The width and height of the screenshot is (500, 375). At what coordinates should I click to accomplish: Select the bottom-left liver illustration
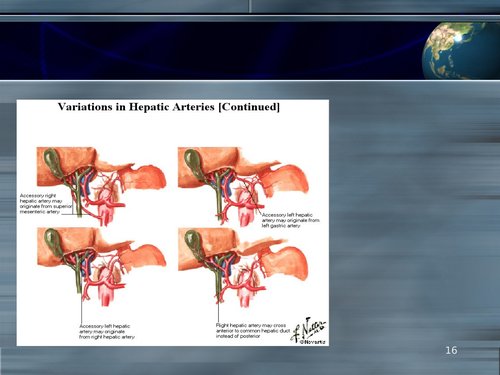tap(101, 267)
